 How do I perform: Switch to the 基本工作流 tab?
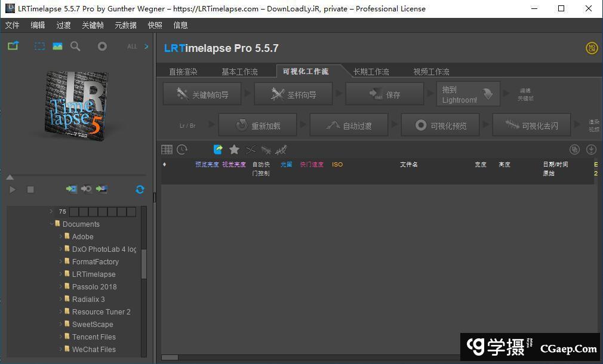tap(239, 72)
